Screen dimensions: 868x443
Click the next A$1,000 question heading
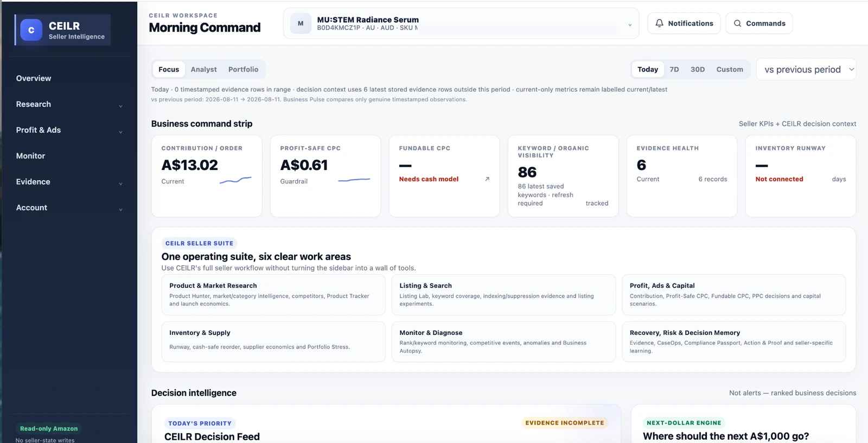pos(726,436)
